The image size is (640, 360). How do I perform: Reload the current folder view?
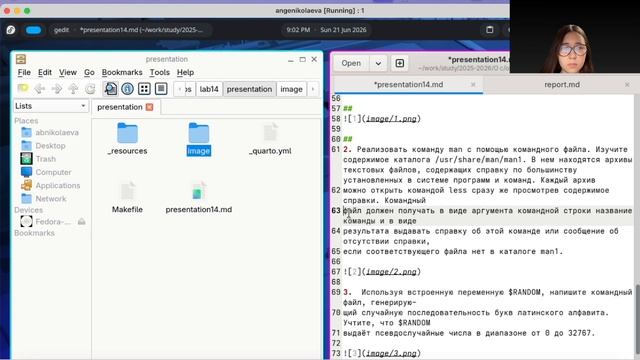point(90,89)
